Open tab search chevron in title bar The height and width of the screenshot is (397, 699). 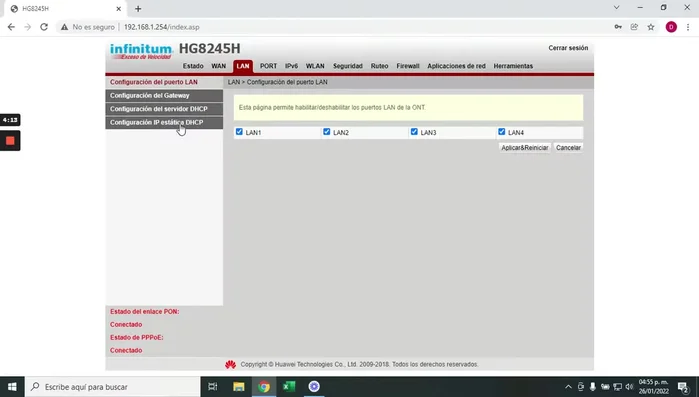(617, 8)
